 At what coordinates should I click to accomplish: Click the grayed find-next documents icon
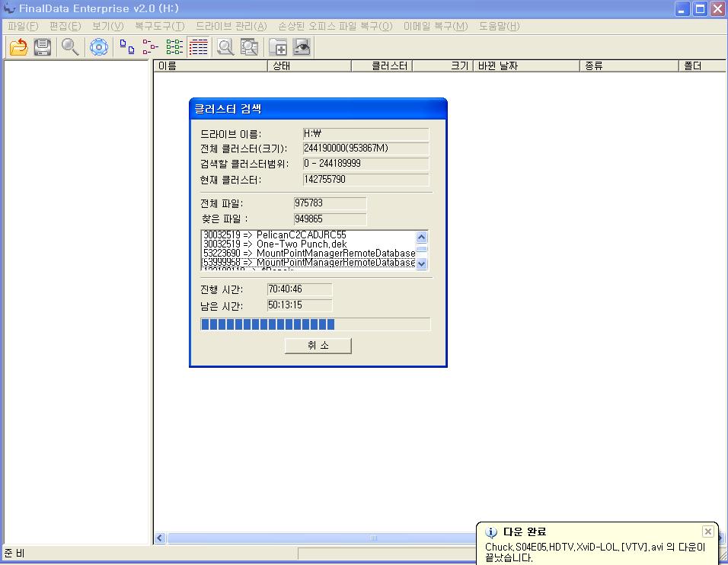tap(249, 47)
